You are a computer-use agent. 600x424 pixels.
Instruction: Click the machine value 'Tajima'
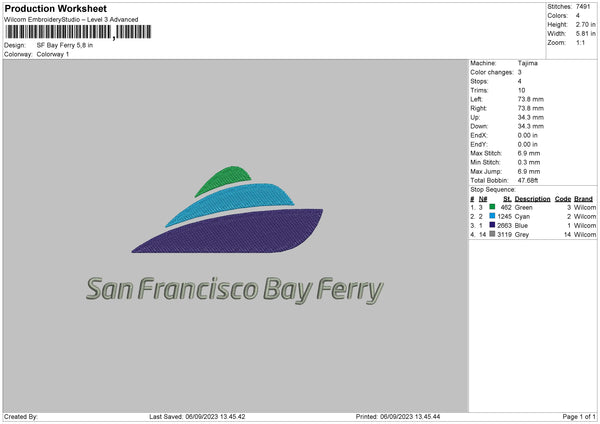[528, 63]
